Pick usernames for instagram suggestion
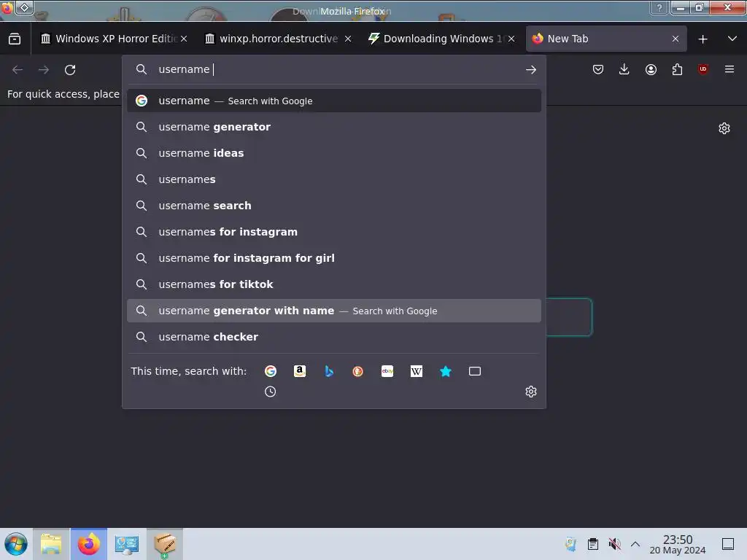 [x=334, y=232]
